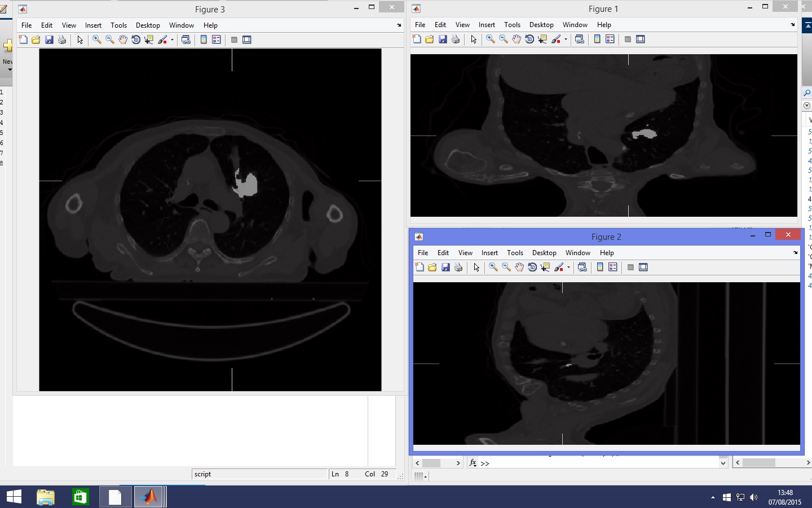Open Insert menu in Figure 3
The width and height of the screenshot is (812, 508).
click(93, 25)
